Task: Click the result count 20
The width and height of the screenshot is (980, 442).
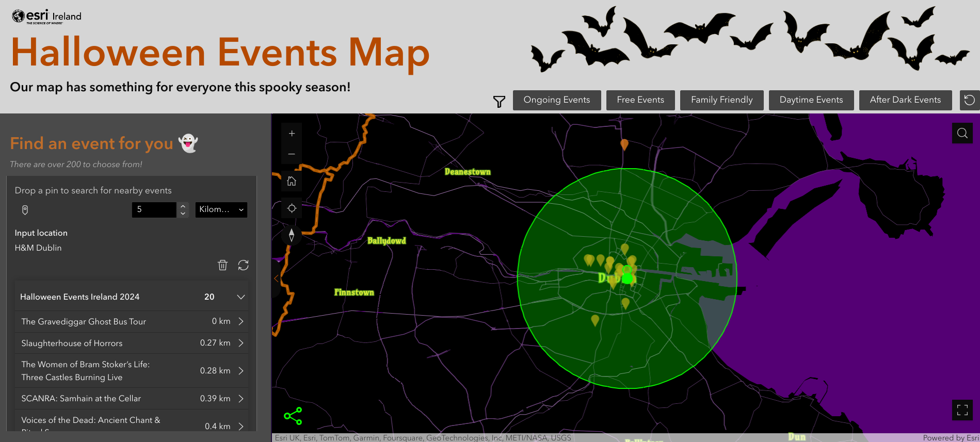Action: pos(209,297)
